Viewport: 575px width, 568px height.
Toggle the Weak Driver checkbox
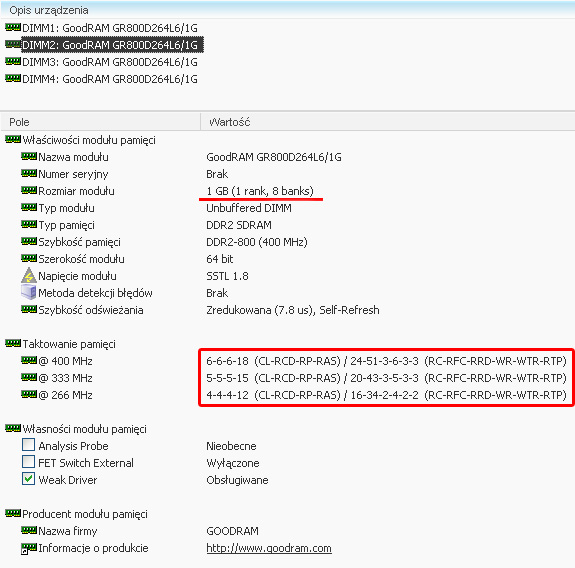click(28, 479)
